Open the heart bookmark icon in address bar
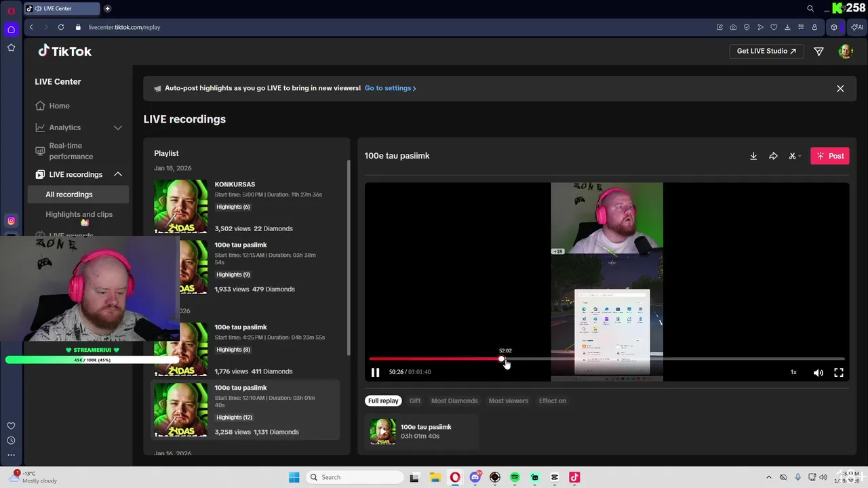This screenshot has height=488, width=868. coord(774,27)
